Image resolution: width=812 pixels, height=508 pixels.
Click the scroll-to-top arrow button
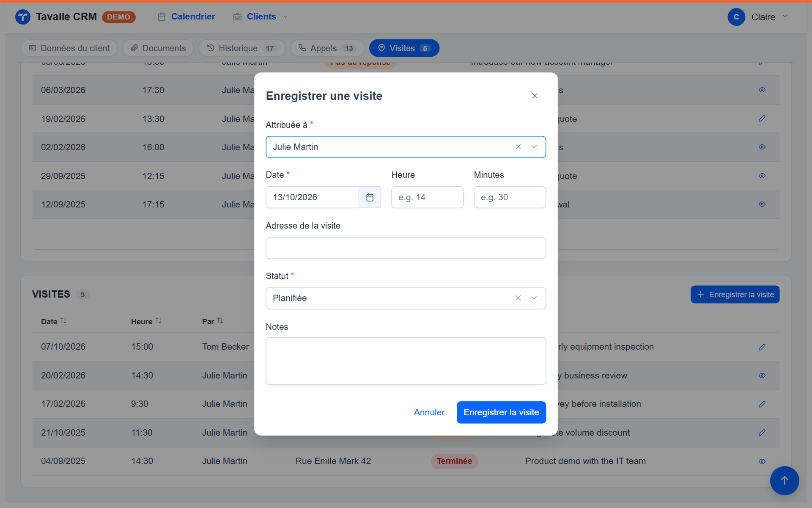point(785,480)
